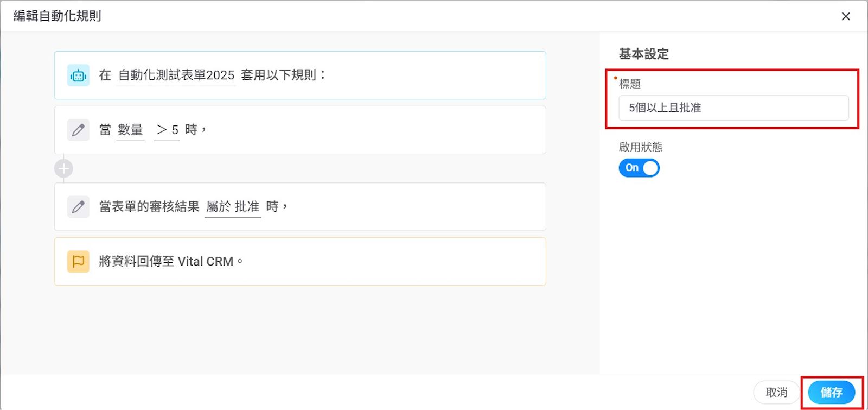868x410 pixels.
Task: Click the 啟用狀態 label
Action: pyautogui.click(x=640, y=147)
